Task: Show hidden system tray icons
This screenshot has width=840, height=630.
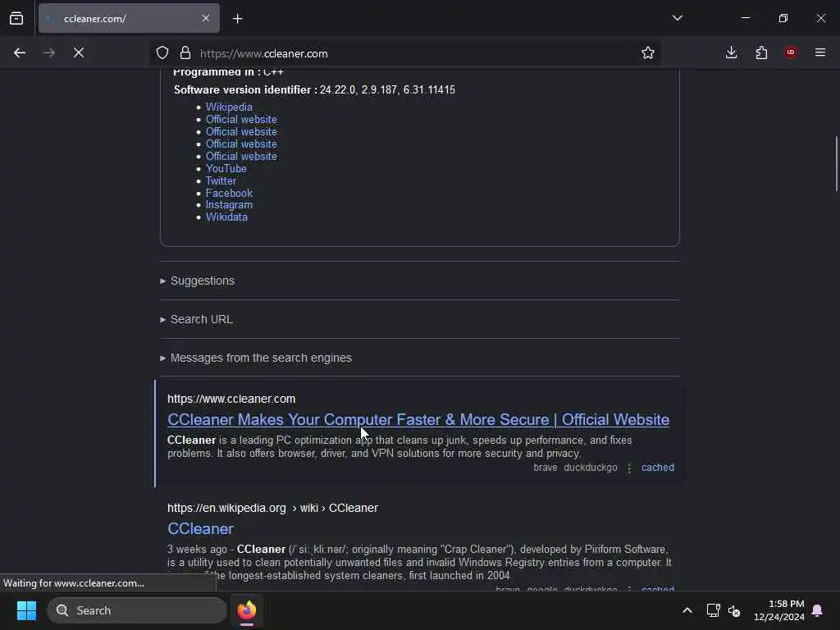Action: coord(687,610)
